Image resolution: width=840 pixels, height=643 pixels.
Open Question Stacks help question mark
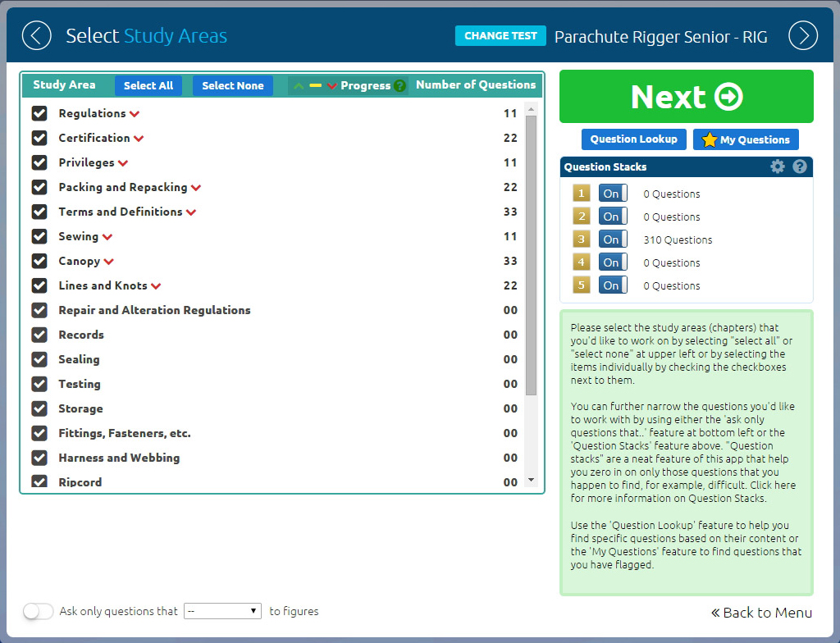click(800, 166)
